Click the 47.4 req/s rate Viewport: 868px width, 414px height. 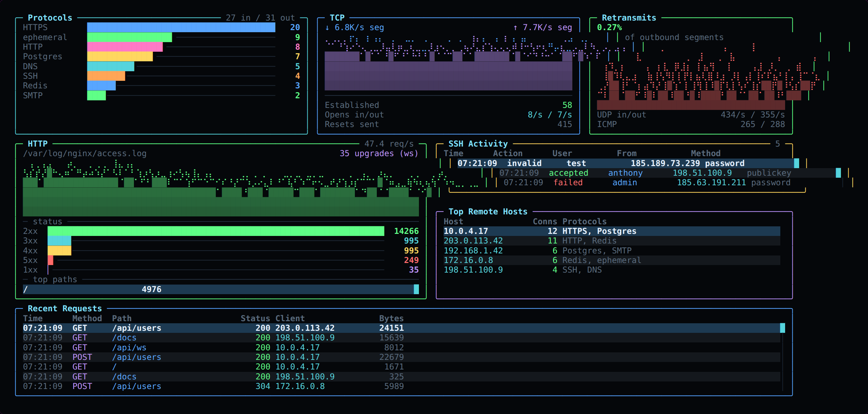click(389, 144)
